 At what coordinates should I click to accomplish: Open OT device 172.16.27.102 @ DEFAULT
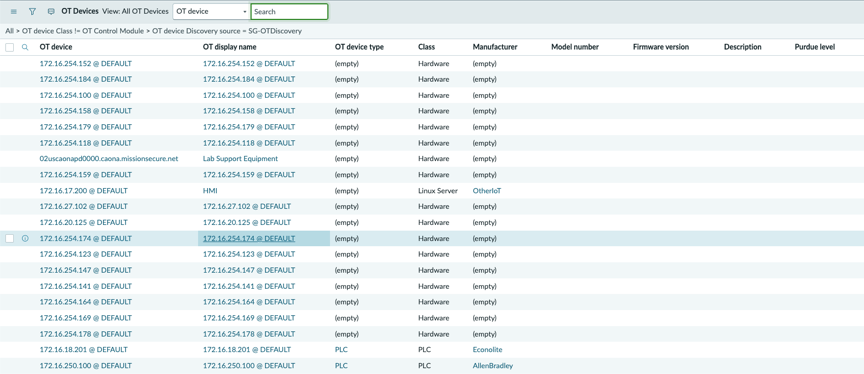click(83, 207)
